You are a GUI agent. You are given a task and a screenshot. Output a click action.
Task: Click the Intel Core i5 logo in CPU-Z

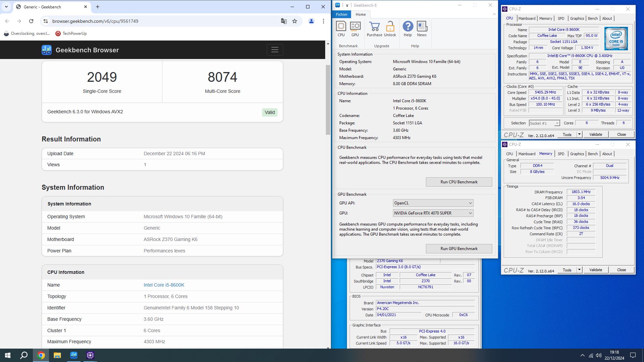pos(616,39)
